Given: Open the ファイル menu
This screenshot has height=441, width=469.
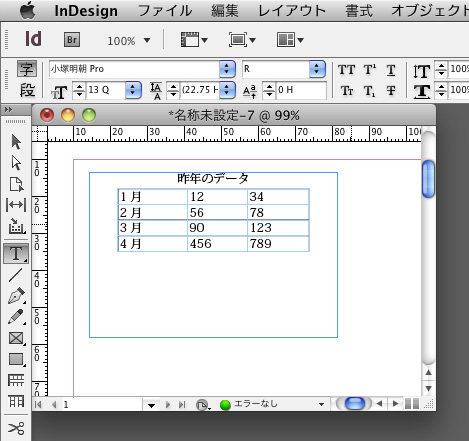Looking at the screenshot, I should [165, 11].
